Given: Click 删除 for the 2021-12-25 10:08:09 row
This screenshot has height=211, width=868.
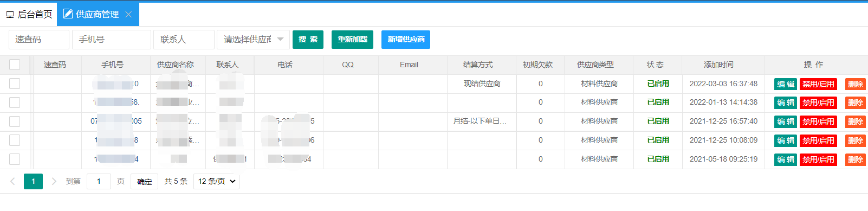Looking at the screenshot, I should point(856,140).
